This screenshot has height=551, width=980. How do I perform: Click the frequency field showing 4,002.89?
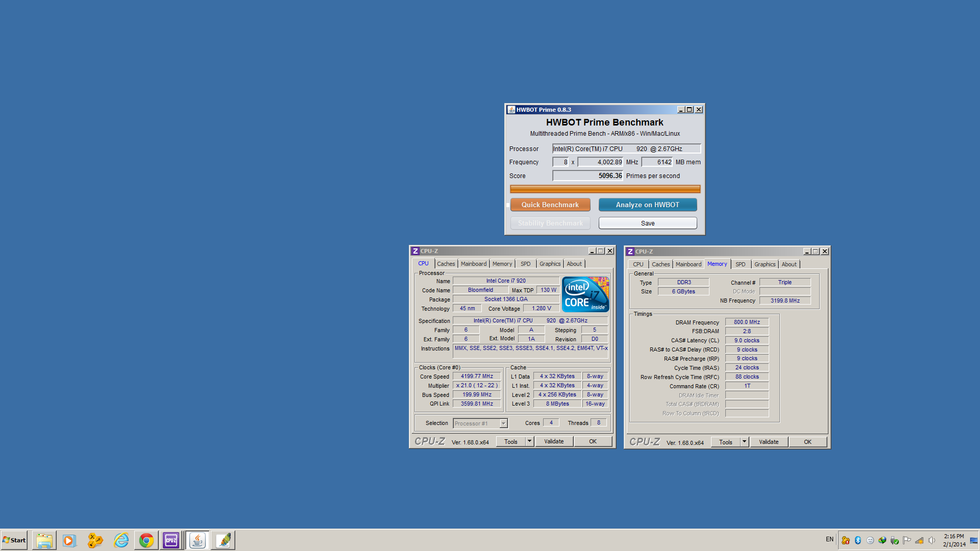600,162
